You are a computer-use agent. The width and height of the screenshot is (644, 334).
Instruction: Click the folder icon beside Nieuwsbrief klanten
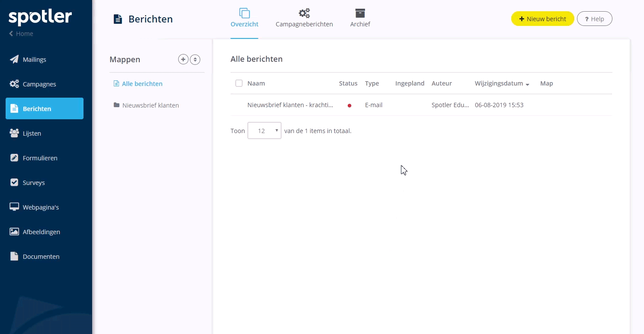coord(116,105)
